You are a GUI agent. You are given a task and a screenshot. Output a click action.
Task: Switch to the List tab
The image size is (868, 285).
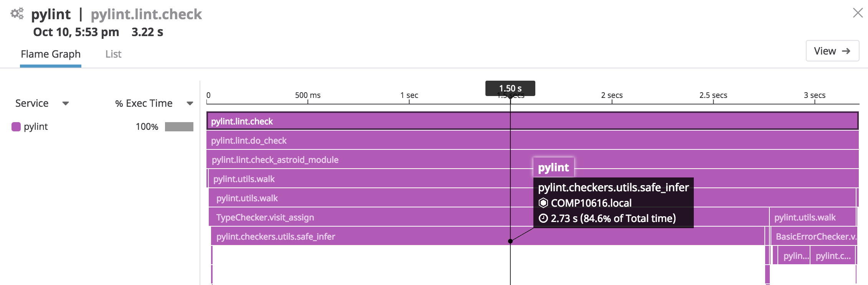[x=113, y=54]
